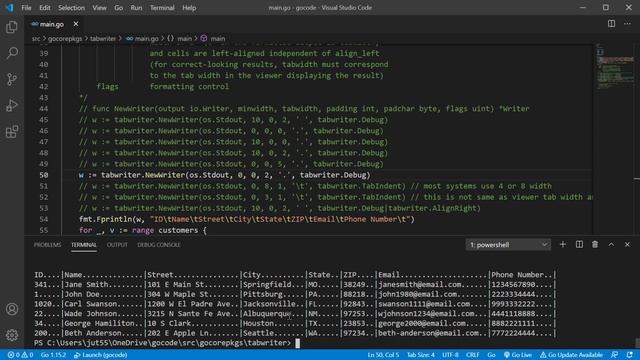Viewport: 640px width, 360px height.
Task: Change end of line sequence CRLF
Action: click(x=473, y=355)
